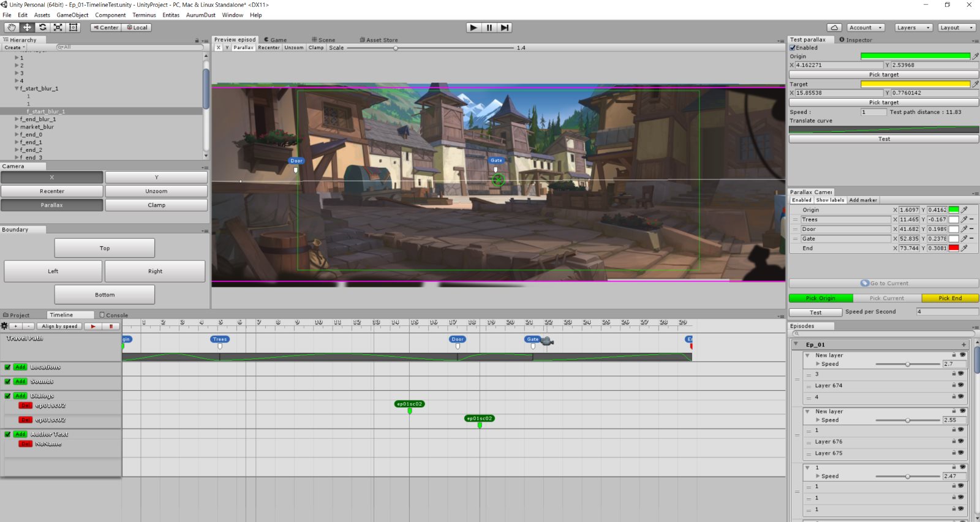
Task: Toggle visibility of Layer 674
Action: pyautogui.click(x=961, y=385)
